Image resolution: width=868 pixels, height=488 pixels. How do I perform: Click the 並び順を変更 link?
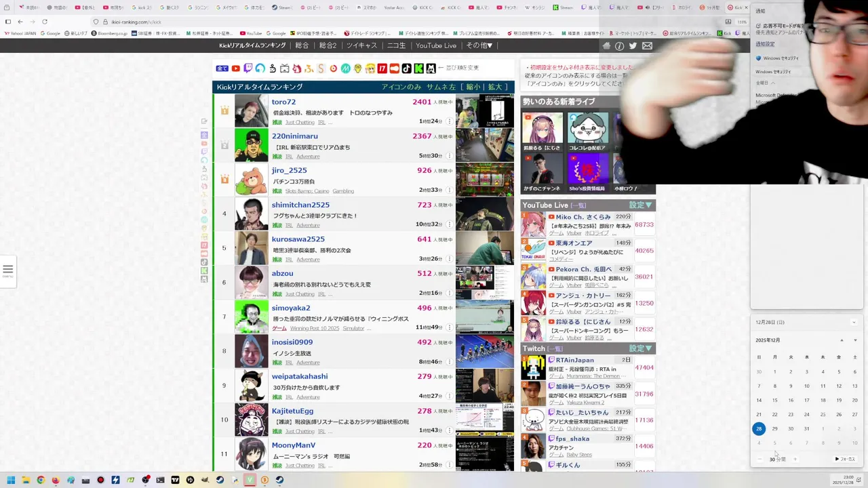[462, 68]
